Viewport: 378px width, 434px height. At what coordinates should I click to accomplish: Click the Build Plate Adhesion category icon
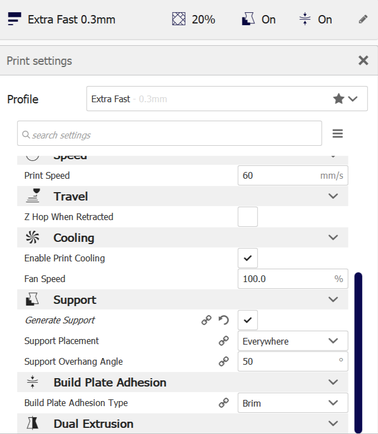pos(32,382)
